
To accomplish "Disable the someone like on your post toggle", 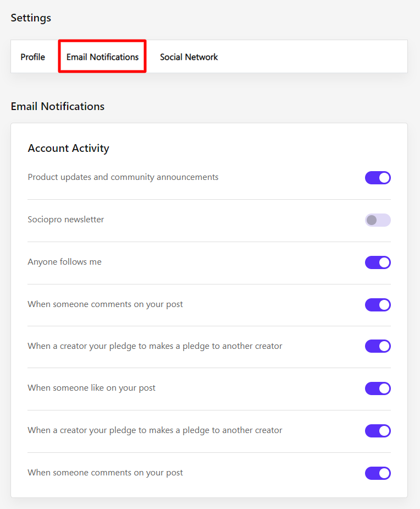I will 378,388.
